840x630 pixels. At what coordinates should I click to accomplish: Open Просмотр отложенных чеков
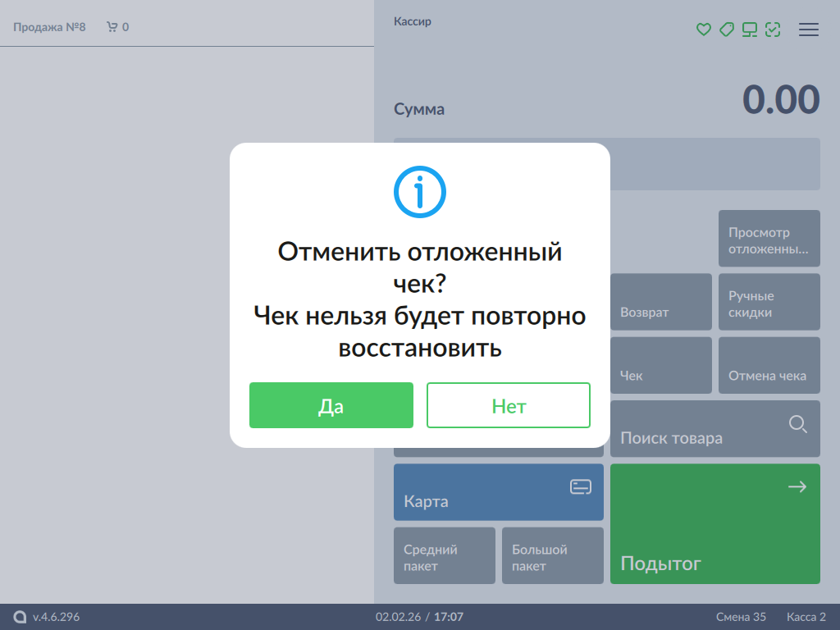769,239
